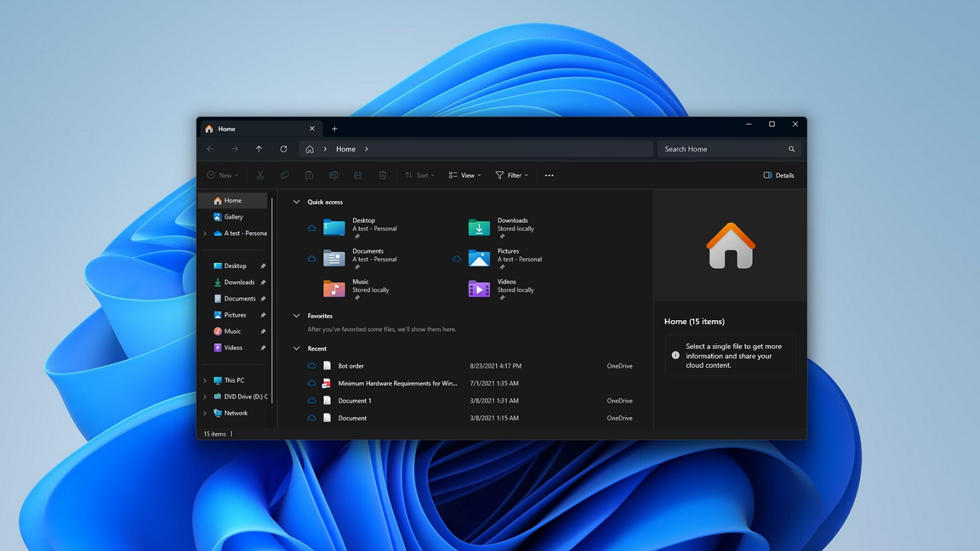This screenshot has width=980, height=551.
Task: Select Home in the navigation pane
Action: pos(233,200)
